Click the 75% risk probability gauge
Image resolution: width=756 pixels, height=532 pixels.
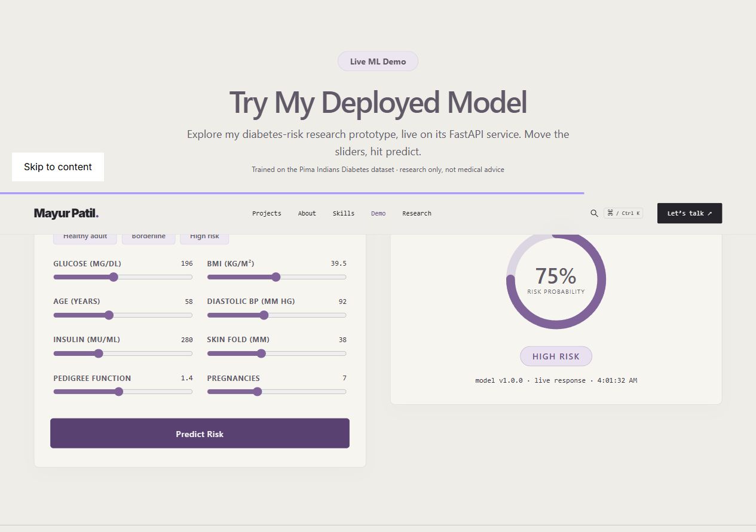(556, 279)
